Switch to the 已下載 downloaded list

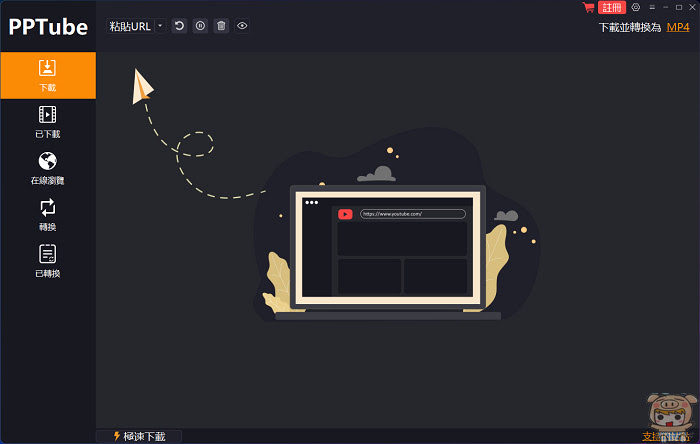(x=48, y=122)
